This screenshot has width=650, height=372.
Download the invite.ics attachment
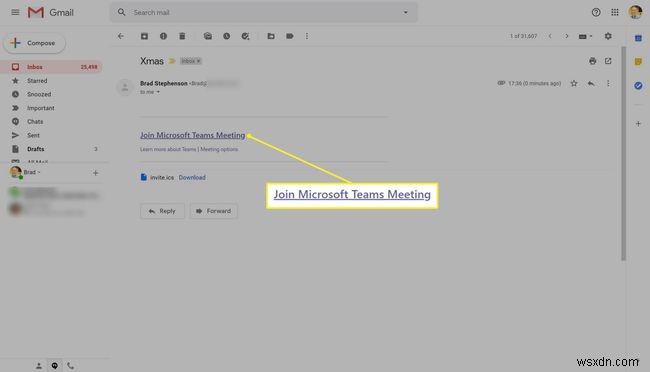[x=192, y=177]
